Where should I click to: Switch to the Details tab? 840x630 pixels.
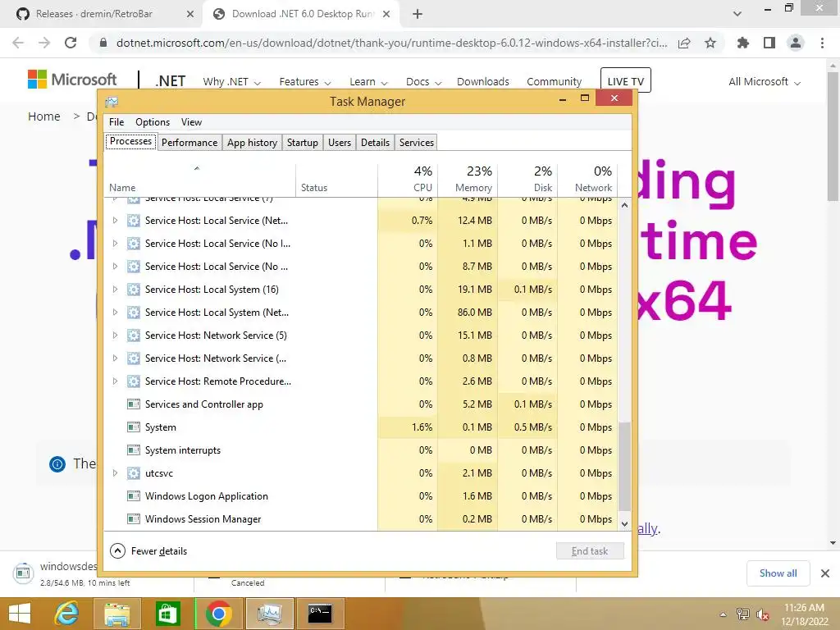375,143
